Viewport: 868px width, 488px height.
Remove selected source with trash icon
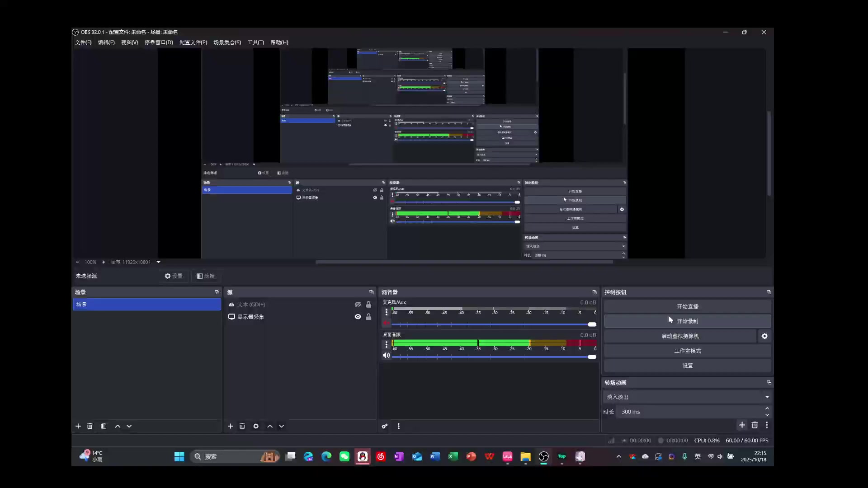point(242,426)
